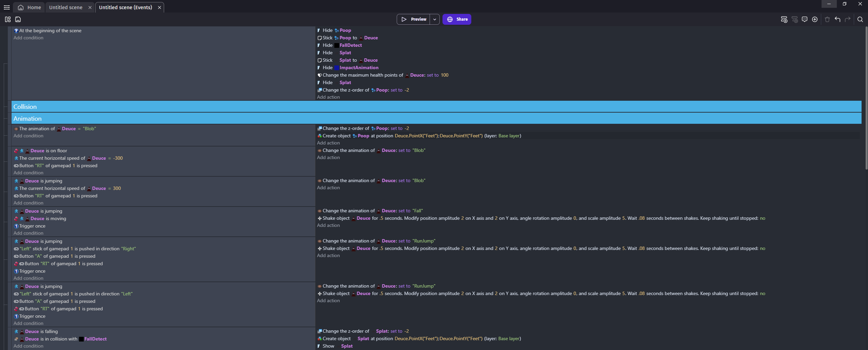Close the Untitled scene (Events) tab
Image resolution: width=868 pixels, height=350 pixels.
tap(159, 7)
